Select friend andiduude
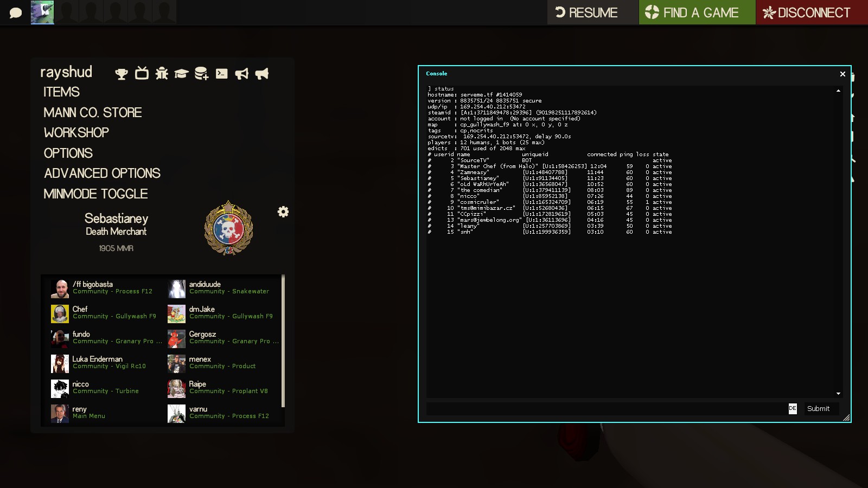 click(223, 289)
